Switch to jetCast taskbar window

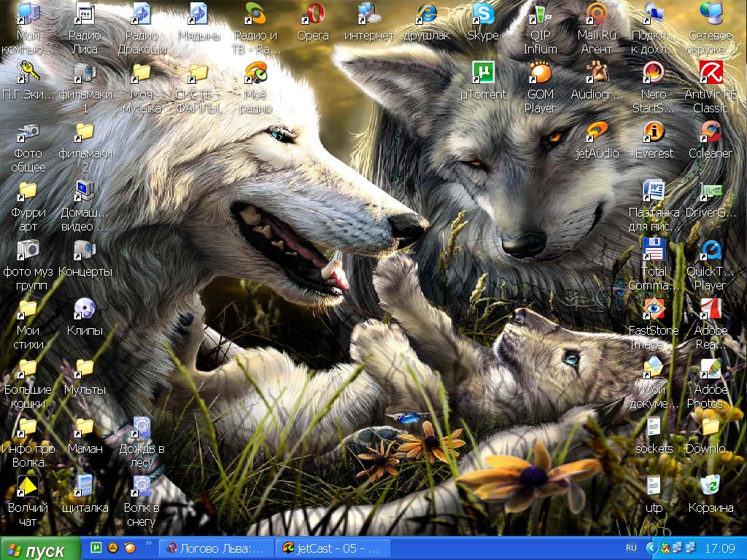tap(333, 548)
